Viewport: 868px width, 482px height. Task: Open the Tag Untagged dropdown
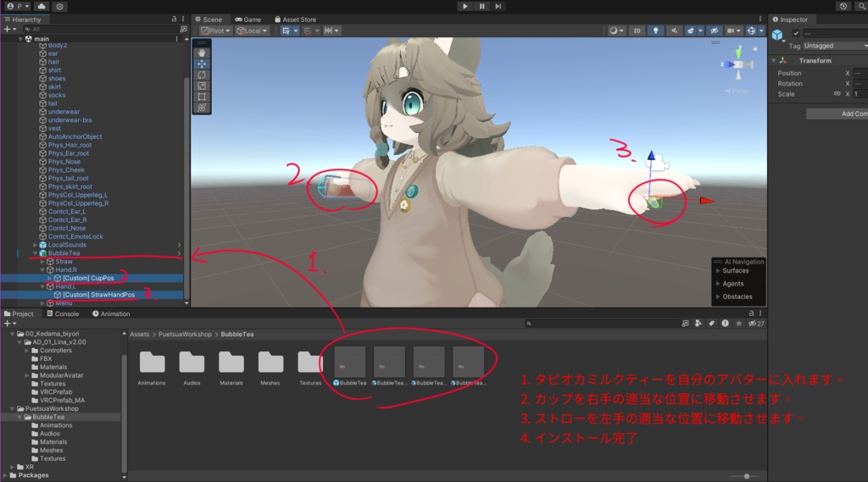[835, 46]
